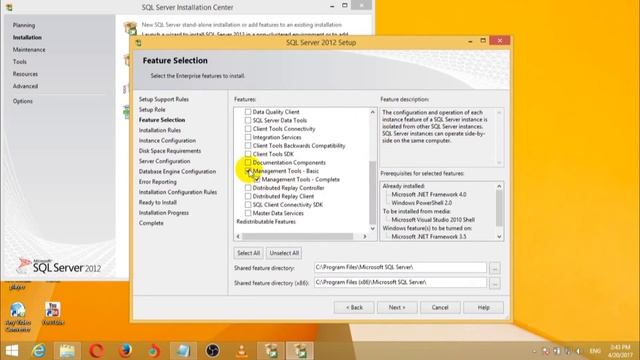The height and width of the screenshot is (360, 640).
Task: Enable the Integration Services checkbox
Action: (248, 137)
